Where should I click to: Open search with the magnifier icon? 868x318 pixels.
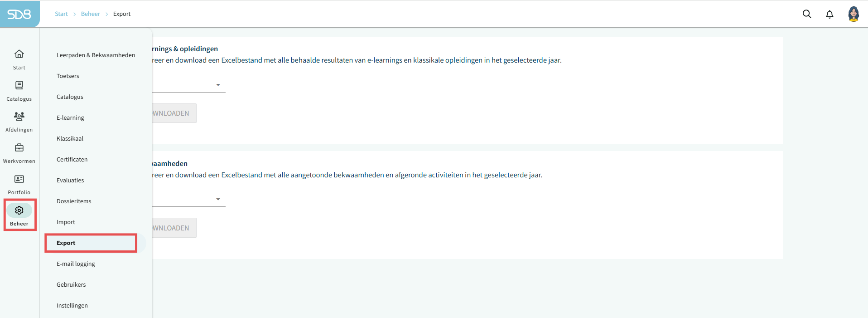pos(807,14)
